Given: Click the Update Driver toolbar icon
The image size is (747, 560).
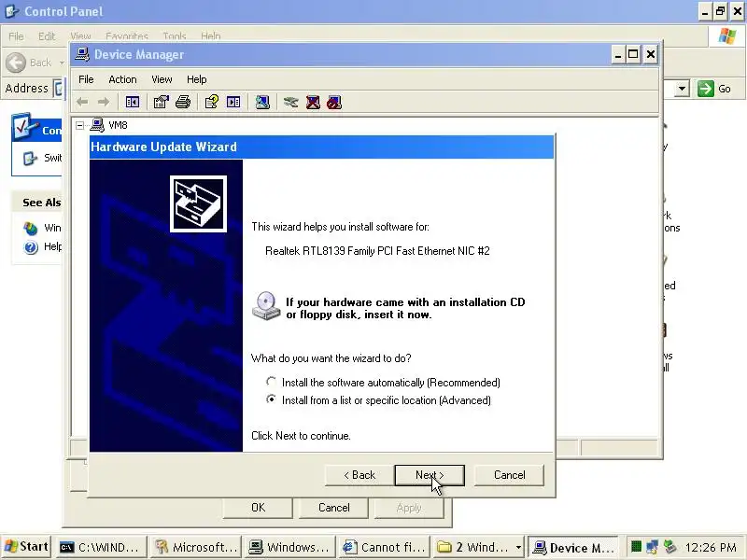Looking at the screenshot, I should pos(290,102).
